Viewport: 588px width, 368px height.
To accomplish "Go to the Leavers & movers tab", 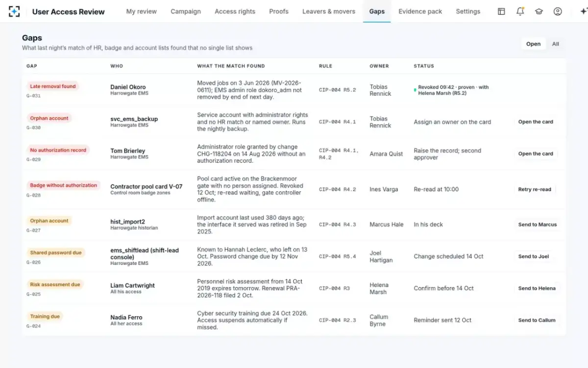I will pos(329,11).
